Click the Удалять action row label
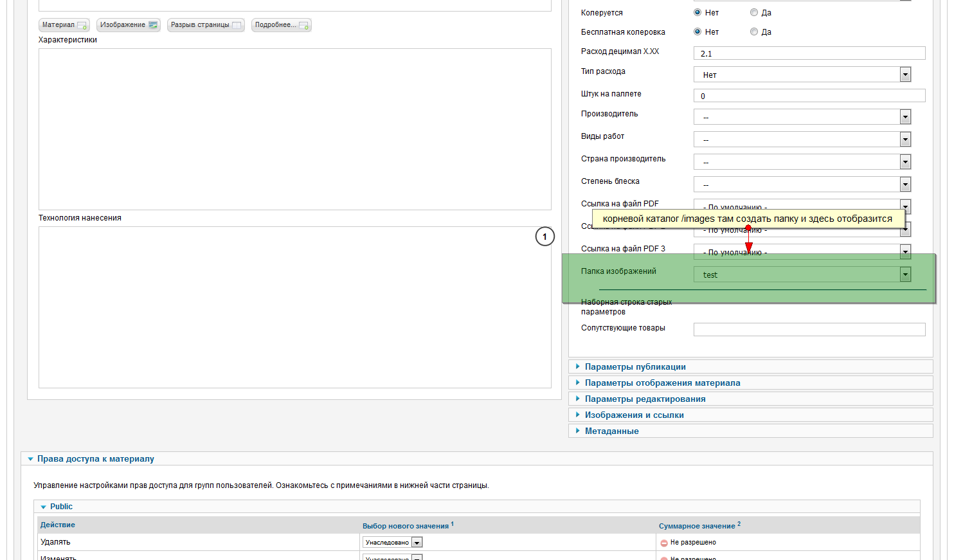 point(55,542)
